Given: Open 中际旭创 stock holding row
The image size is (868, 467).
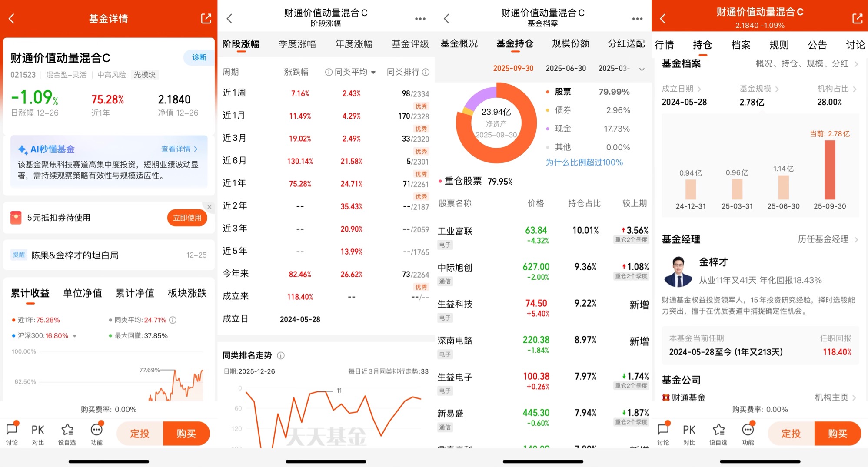Looking at the screenshot, I should (543, 273).
